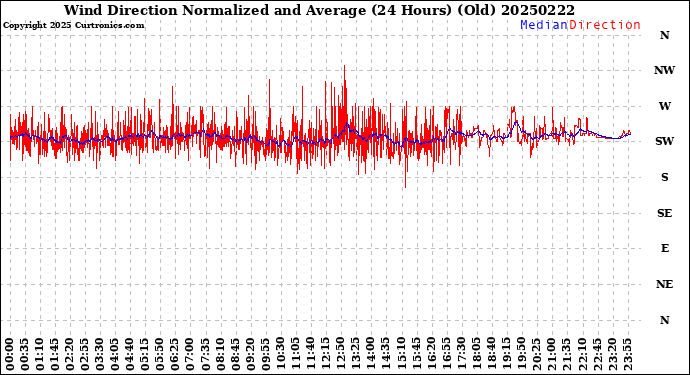Click the 21:00 time axis label
690x375 pixels.
[x=551, y=354]
